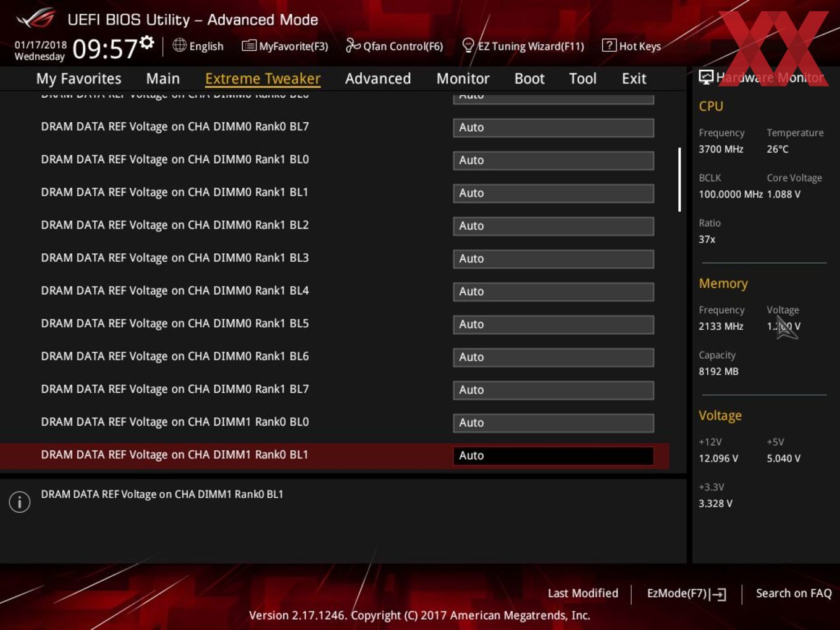
Task: Click the Hardware Monitor screen icon
Action: [x=706, y=77]
